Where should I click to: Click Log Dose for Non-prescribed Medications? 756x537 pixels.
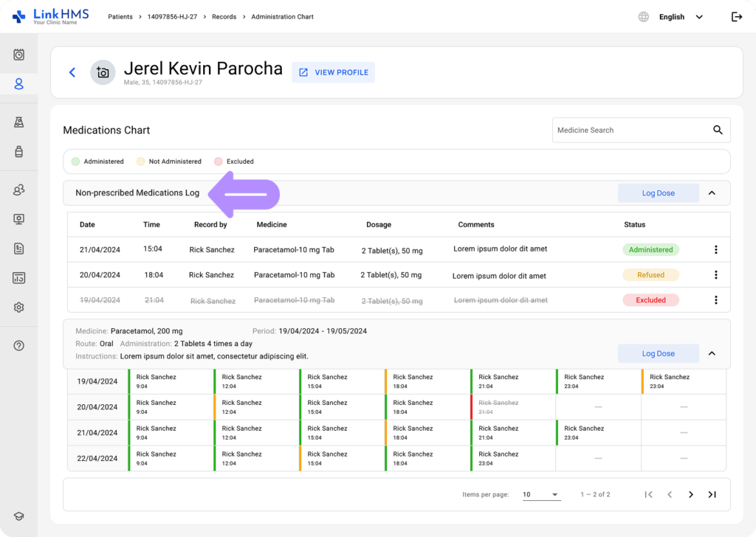coord(658,193)
